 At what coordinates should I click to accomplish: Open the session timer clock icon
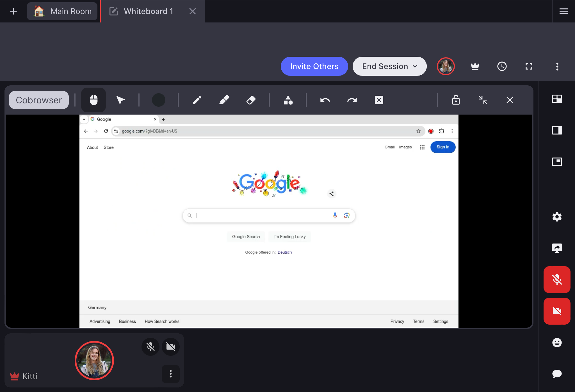[502, 66]
